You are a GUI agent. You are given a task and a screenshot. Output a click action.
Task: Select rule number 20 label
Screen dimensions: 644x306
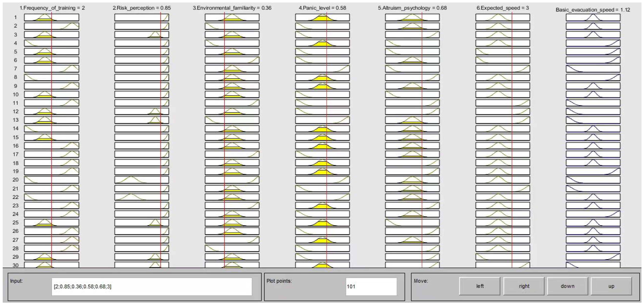click(x=16, y=180)
